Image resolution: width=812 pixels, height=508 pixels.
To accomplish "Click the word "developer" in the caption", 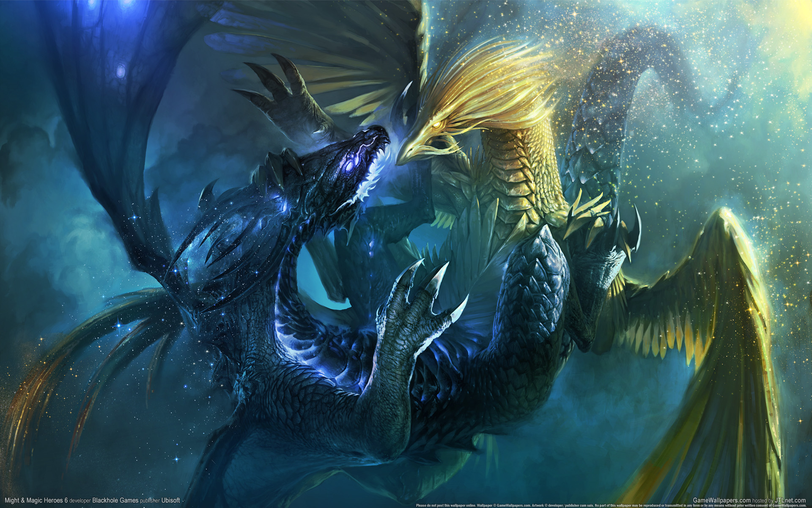I will click(x=80, y=501).
